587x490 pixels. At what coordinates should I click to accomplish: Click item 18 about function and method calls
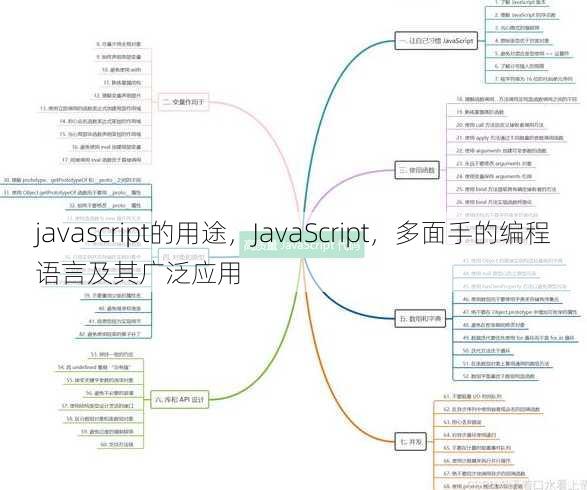(x=517, y=99)
